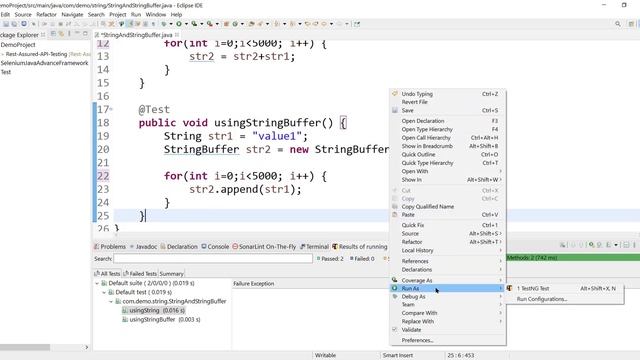Viewport: 640px width, 360px height.
Task: Click the green Methods progress bar
Action: point(573,258)
